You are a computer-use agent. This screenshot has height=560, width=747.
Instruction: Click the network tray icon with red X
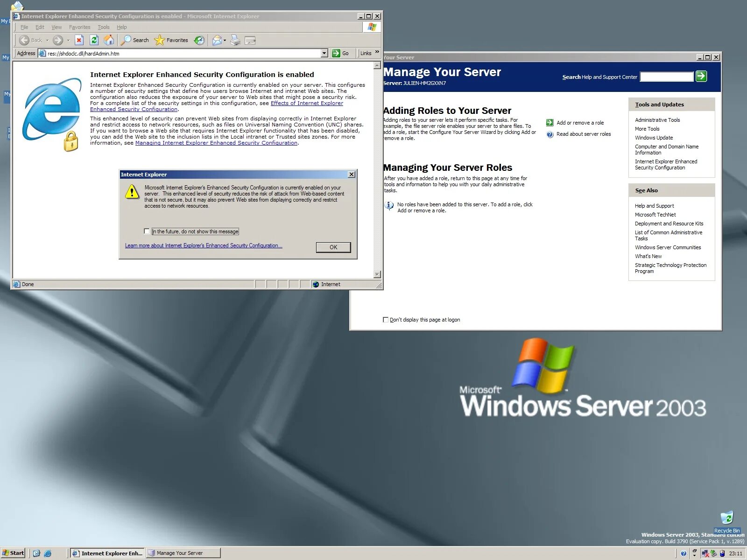pos(705,553)
